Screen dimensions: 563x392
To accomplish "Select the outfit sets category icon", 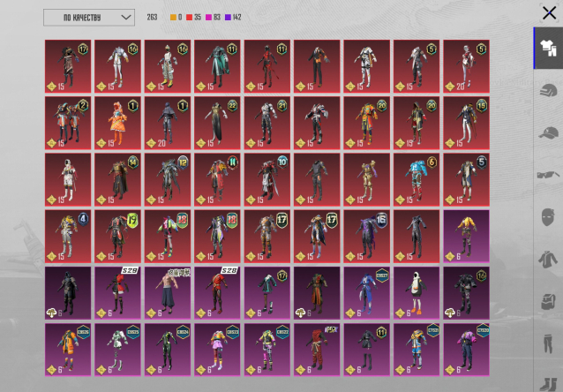I will point(547,48).
